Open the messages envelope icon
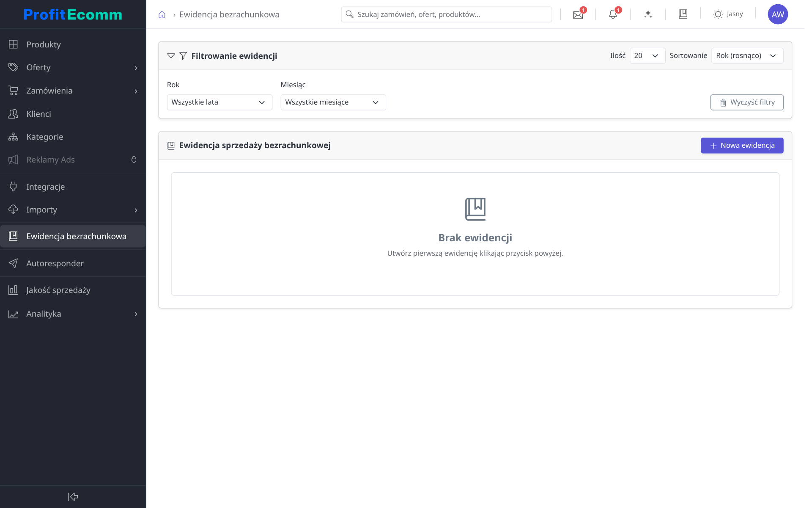The width and height of the screenshot is (812, 508). click(578, 15)
